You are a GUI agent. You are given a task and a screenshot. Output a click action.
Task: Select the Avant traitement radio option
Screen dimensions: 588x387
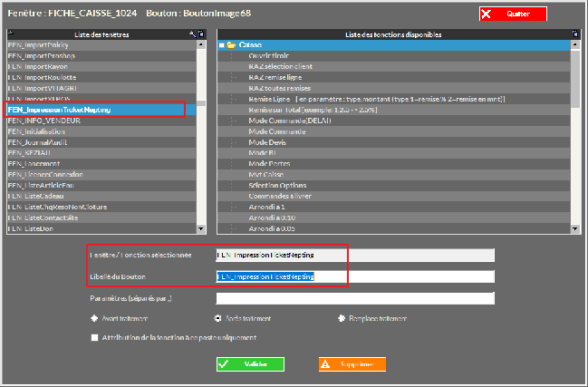coord(94,318)
